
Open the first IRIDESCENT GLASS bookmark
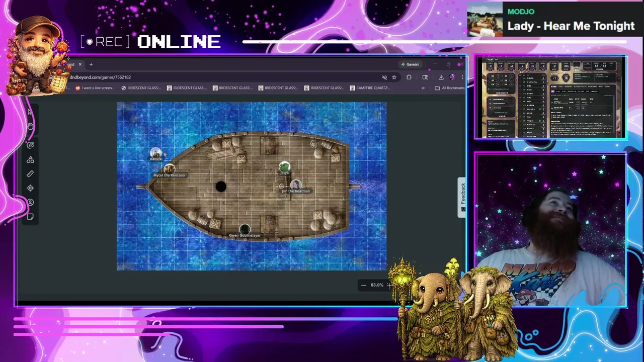tap(141, 88)
